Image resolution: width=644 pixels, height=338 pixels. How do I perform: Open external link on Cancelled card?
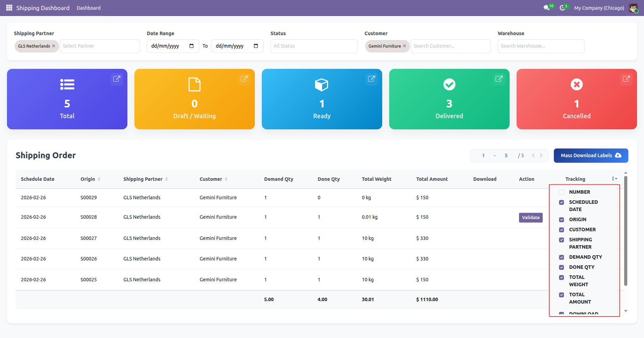point(626,79)
